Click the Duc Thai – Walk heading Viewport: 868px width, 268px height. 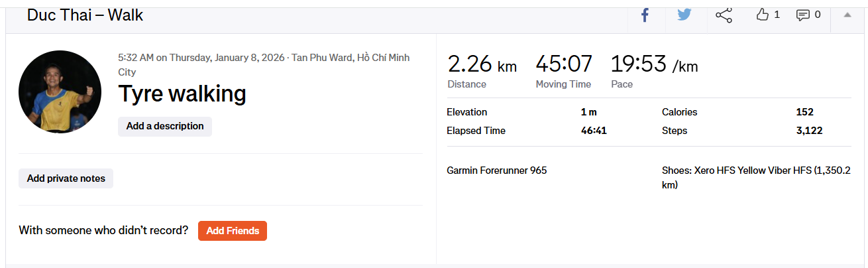coord(85,15)
